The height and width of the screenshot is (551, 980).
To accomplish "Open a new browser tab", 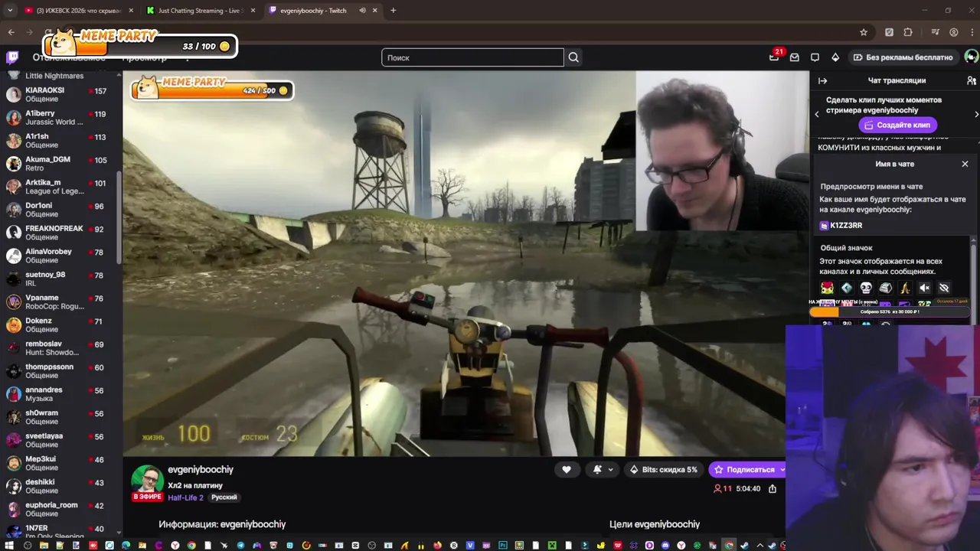I will [x=393, y=11].
